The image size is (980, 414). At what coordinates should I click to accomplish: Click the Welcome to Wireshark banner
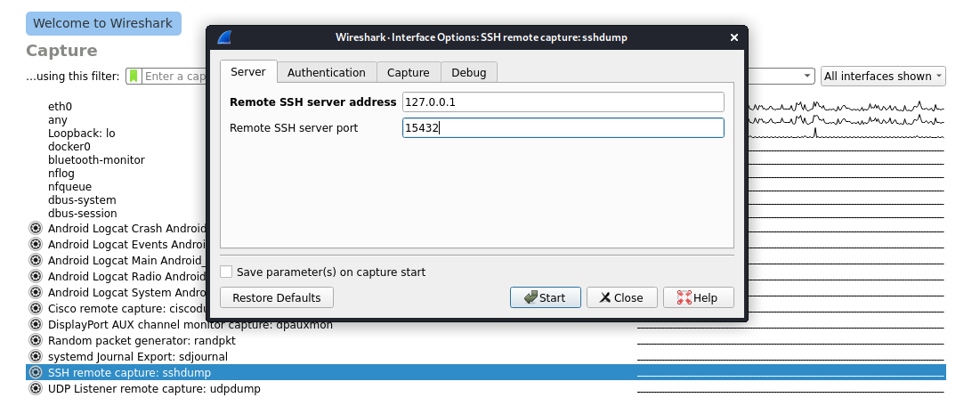(103, 23)
